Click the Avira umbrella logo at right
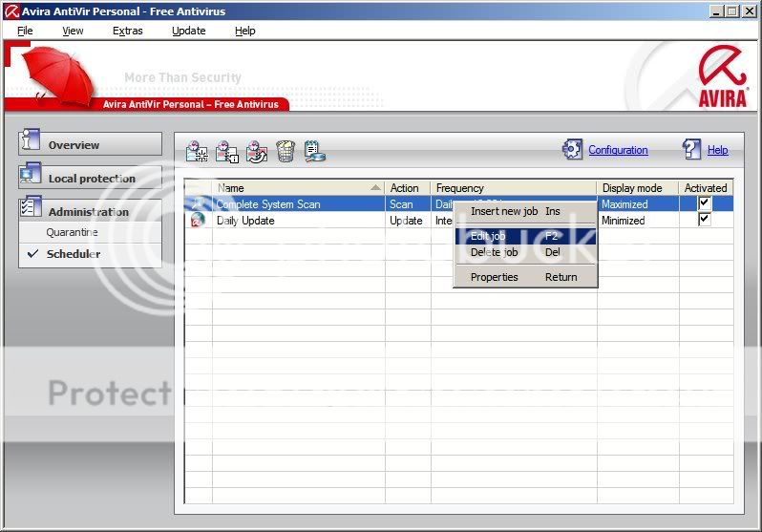Image resolution: width=762 pixels, height=532 pixels. pos(722,76)
